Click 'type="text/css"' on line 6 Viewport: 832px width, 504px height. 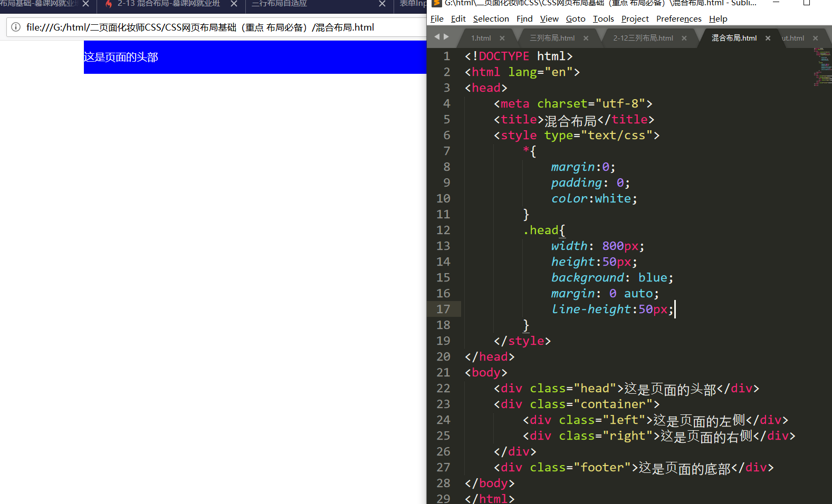point(598,135)
